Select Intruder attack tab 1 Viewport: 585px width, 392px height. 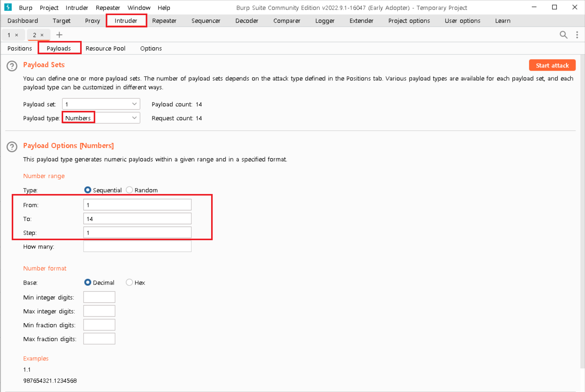point(9,35)
